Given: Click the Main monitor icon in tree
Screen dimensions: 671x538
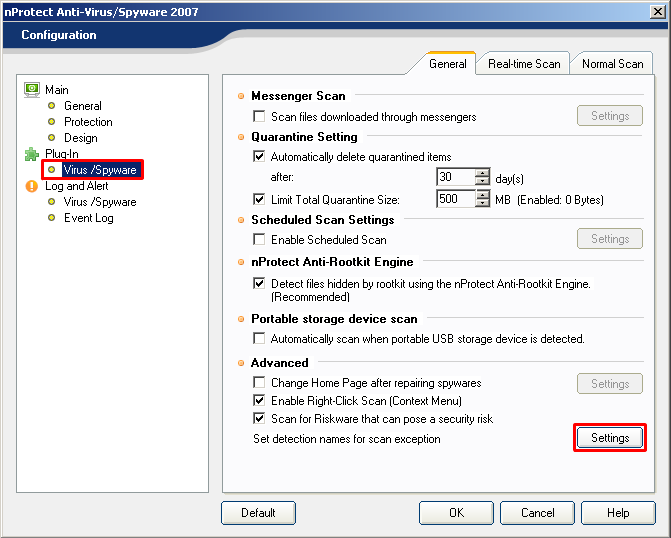Looking at the screenshot, I should pyautogui.click(x=32, y=90).
